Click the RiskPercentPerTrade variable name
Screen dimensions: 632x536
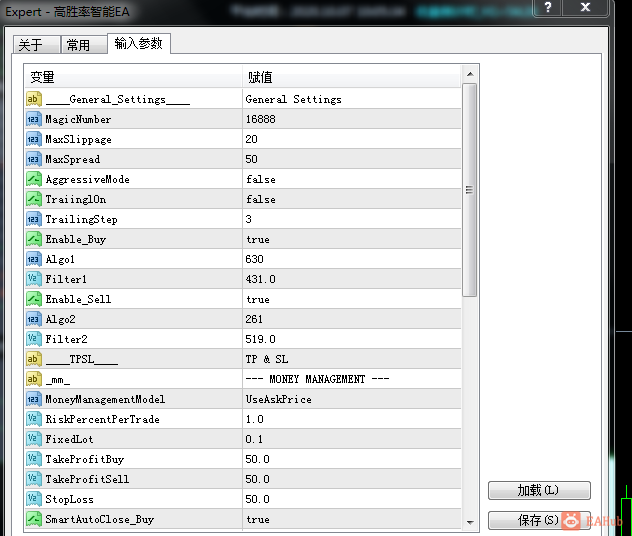point(102,419)
